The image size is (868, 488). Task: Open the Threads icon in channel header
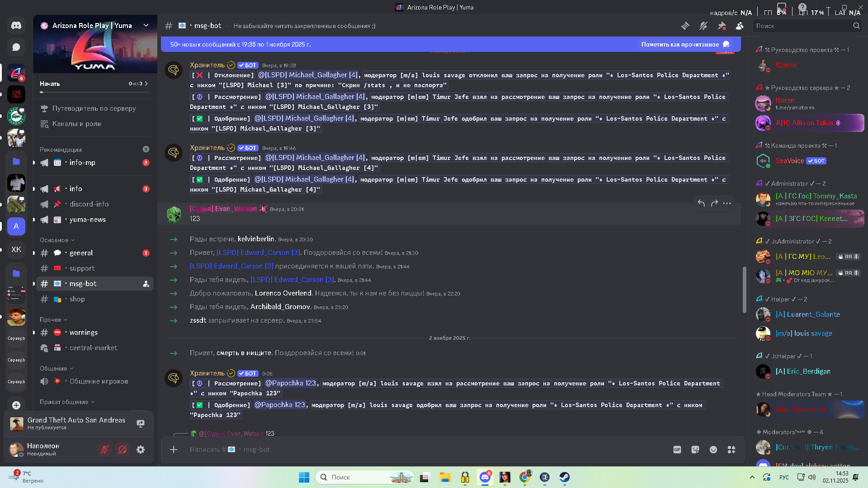[685, 26]
